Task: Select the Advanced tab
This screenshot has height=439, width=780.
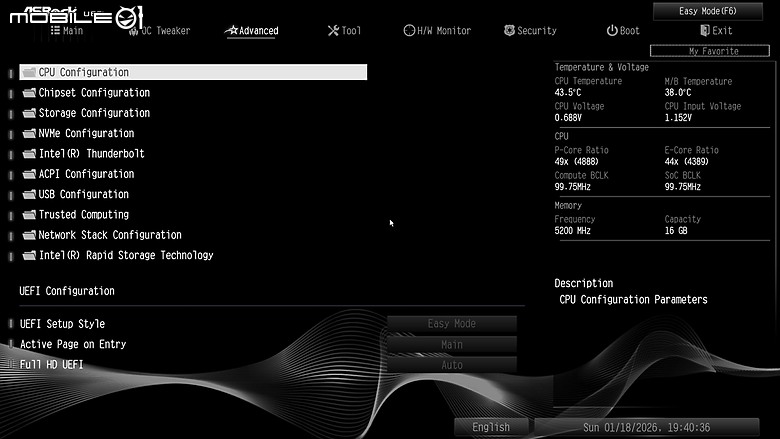Action: click(x=252, y=30)
